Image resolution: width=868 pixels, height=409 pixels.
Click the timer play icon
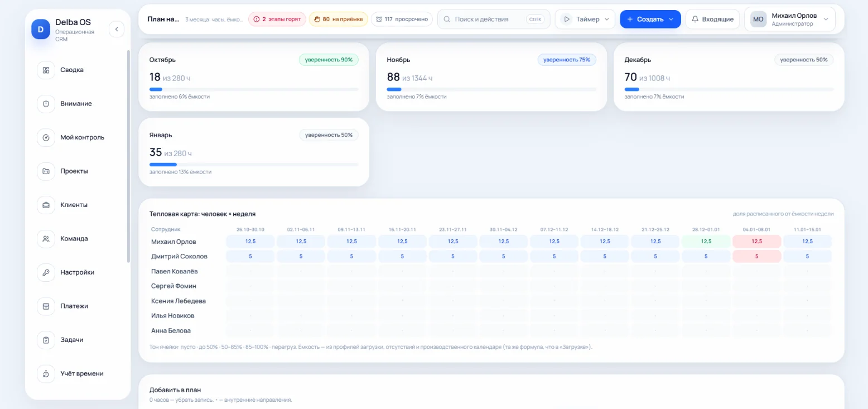click(567, 19)
